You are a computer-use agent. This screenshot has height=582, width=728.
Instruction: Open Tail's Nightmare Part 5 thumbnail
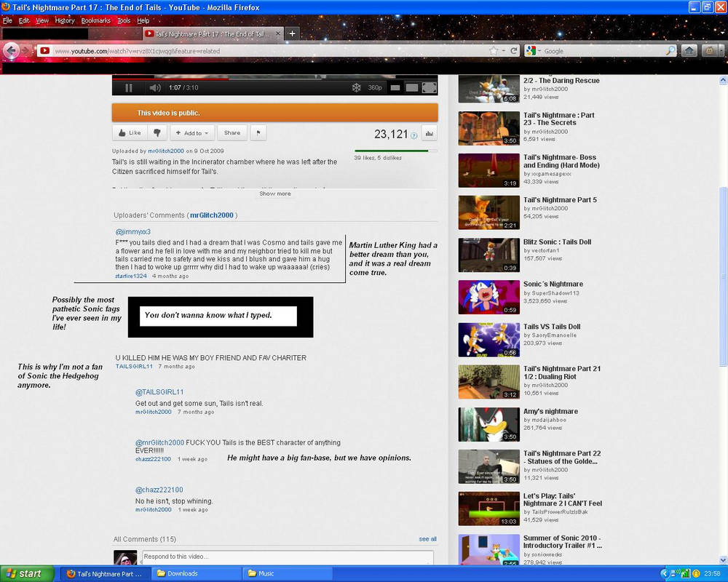click(x=488, y=212)
